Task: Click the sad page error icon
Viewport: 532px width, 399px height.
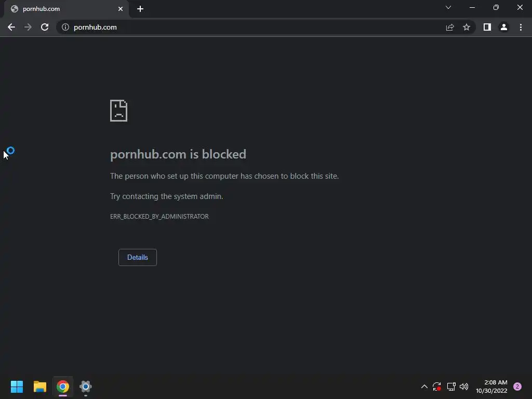Action: tap(119, 111)
